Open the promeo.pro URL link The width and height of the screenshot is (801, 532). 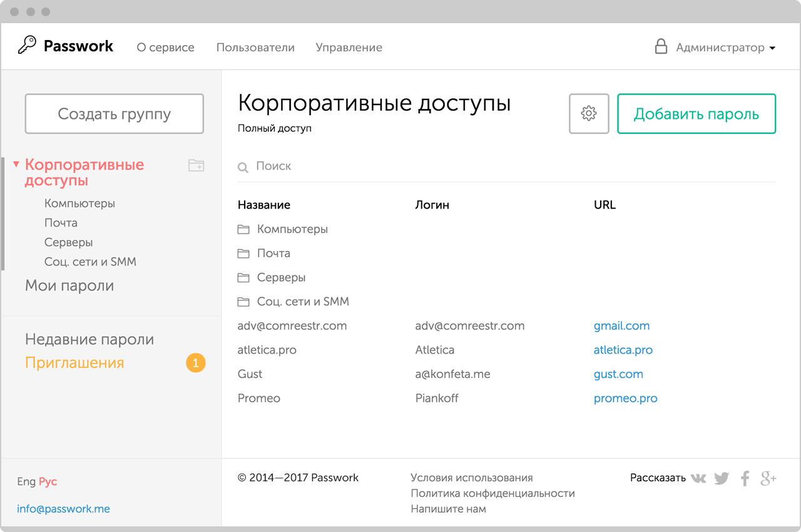point(626,399)
